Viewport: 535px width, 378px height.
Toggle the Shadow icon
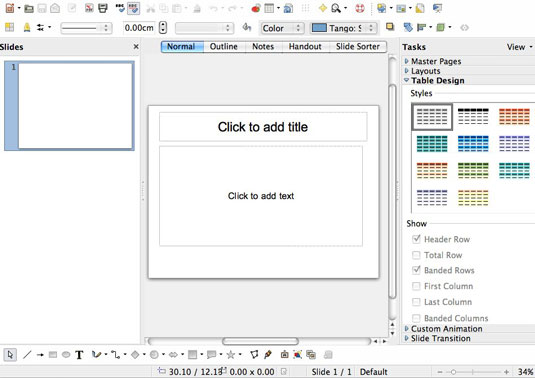(390, 27)
